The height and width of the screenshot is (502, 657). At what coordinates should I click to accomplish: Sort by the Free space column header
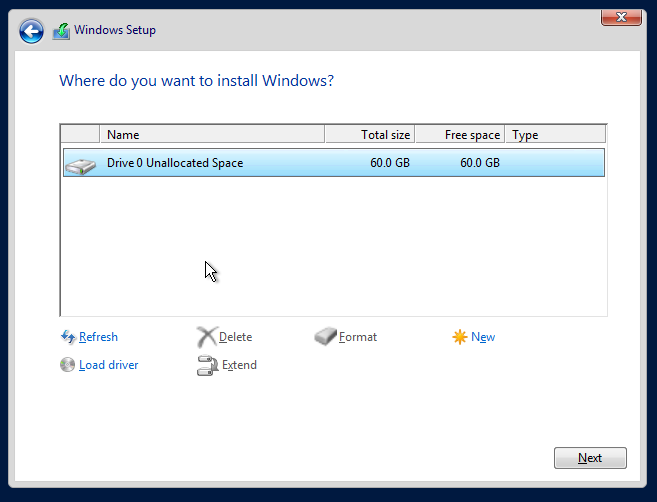pyautogui.click(x=460, y=135)
